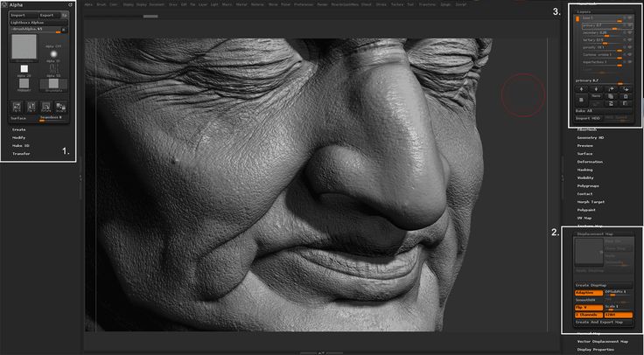Click the Alpha palette dock icon in header
644x355 pixels.
click(x=70, y=5)
